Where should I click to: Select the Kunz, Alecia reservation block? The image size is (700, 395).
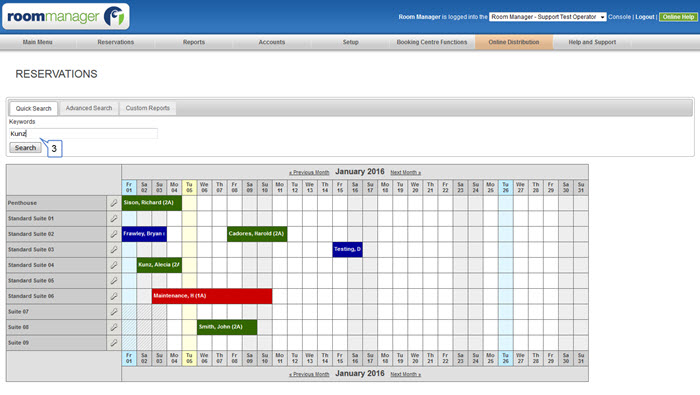159,265
